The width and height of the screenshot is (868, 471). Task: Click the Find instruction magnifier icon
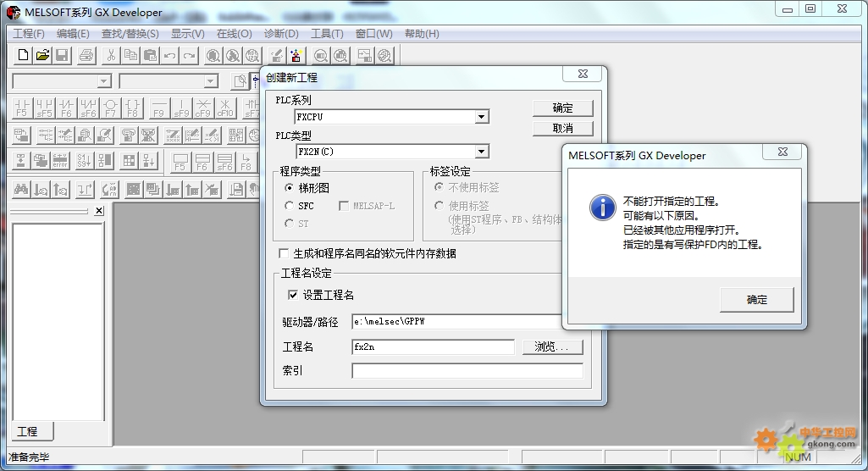click(233, 55)
